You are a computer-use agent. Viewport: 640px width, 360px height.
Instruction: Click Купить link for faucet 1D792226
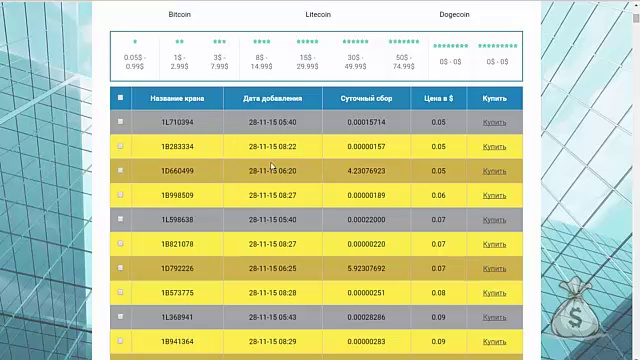tap(494, 269)
